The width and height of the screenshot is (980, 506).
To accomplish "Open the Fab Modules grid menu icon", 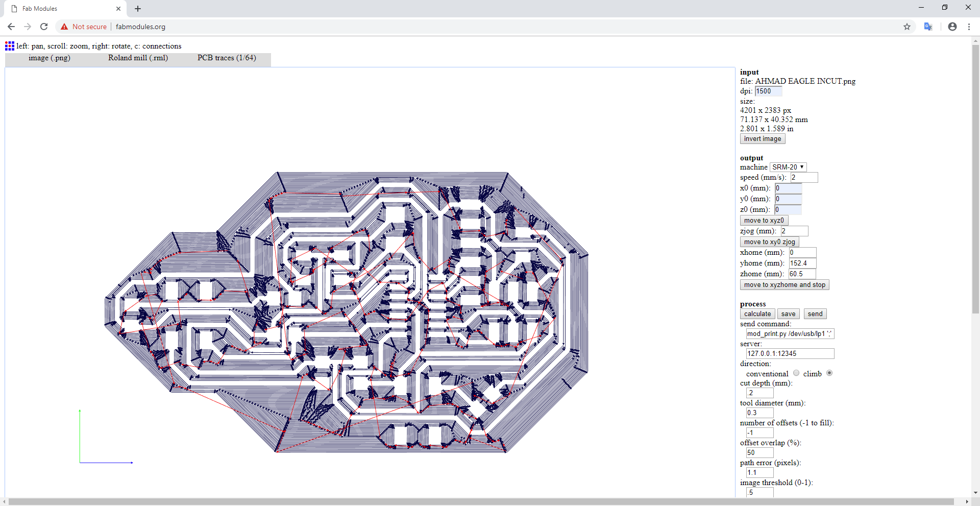I will pyautogui.click(x=10, y=46).
